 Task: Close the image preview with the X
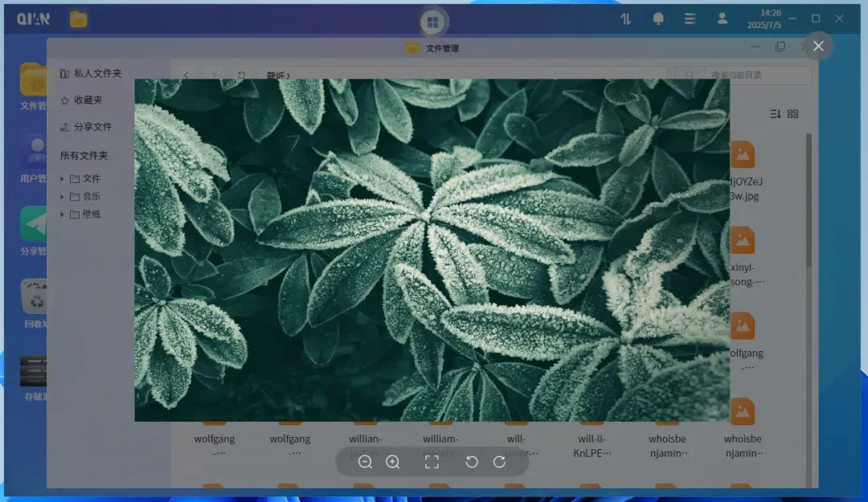(x=818, y=46)
